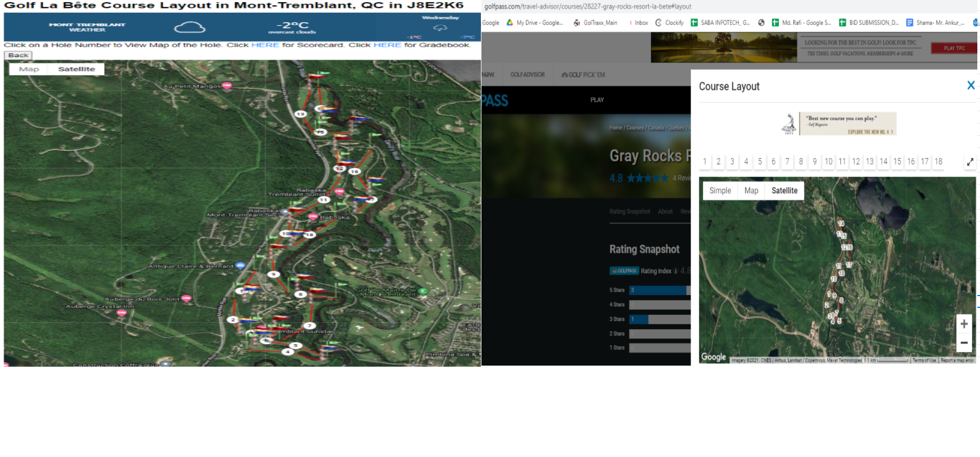Click the 5 Stars rating bar

click(660, 290)
